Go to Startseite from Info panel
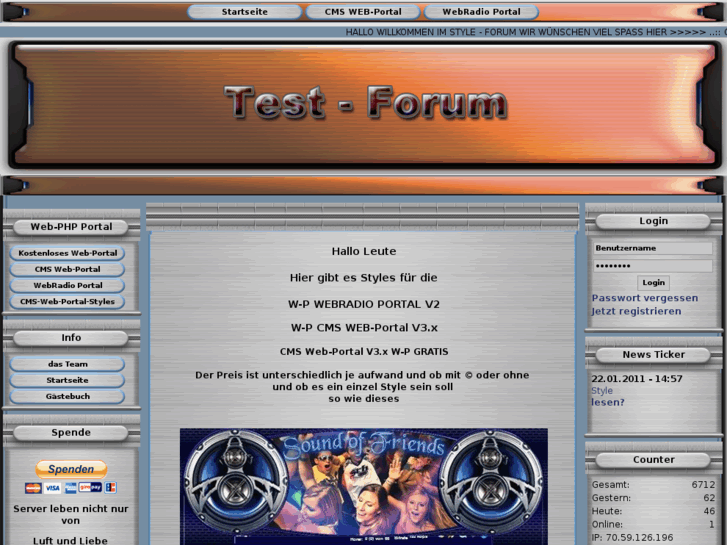 pos(67,380)
